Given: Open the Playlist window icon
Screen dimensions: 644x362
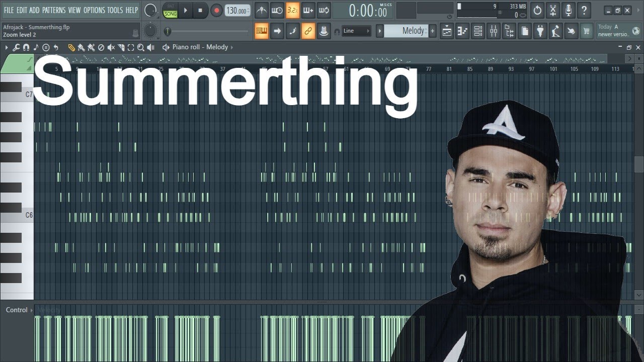Looking at the screenshot, I should tap(447, 31).
